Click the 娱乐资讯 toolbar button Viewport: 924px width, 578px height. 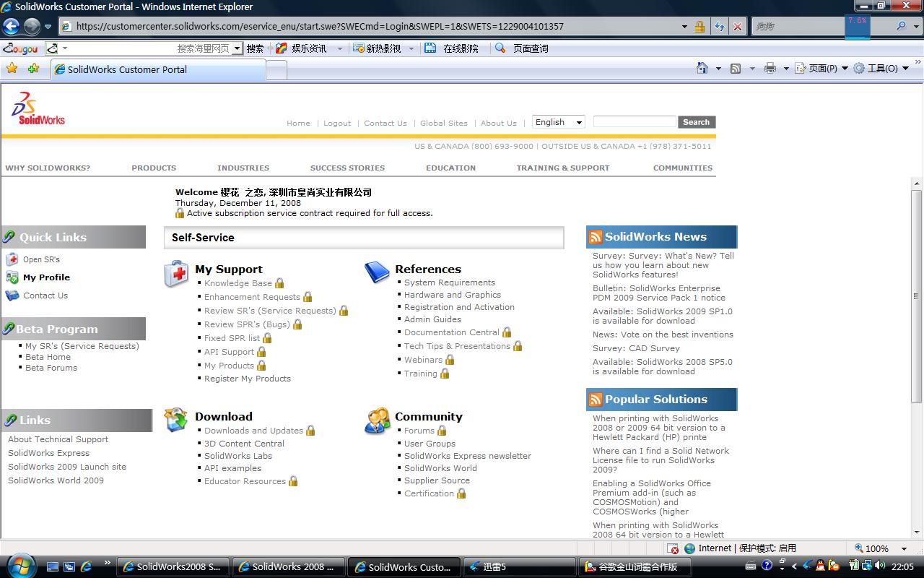[x=302, y=48]
